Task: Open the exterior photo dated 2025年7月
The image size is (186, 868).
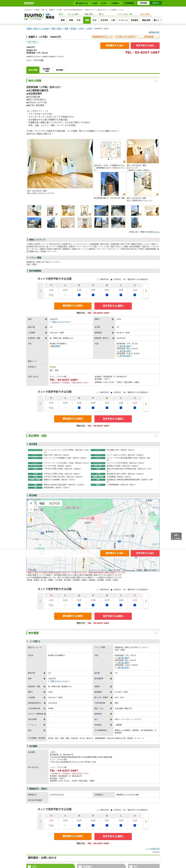Action: pyautogui.click(x=109, y=184)
